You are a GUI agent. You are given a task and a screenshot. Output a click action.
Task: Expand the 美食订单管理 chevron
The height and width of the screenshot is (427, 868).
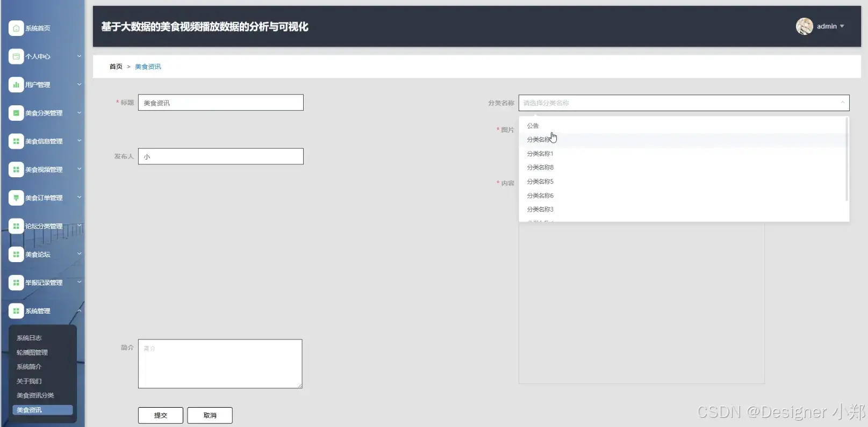click(79, 197)
